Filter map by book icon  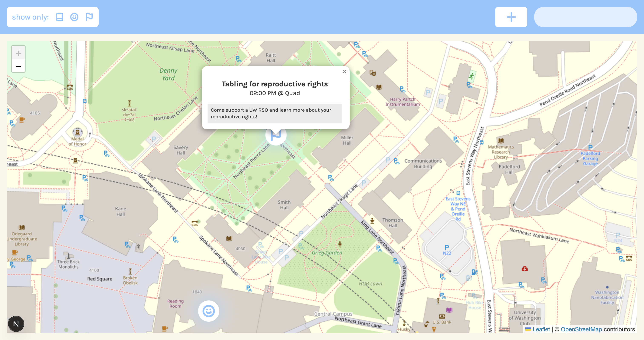click(x=59, y=17)
